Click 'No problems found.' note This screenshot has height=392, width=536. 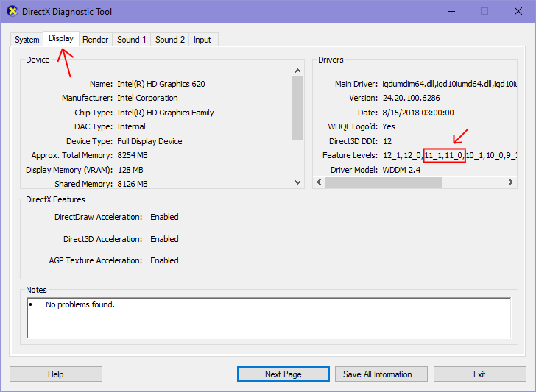tap(80, 304)
